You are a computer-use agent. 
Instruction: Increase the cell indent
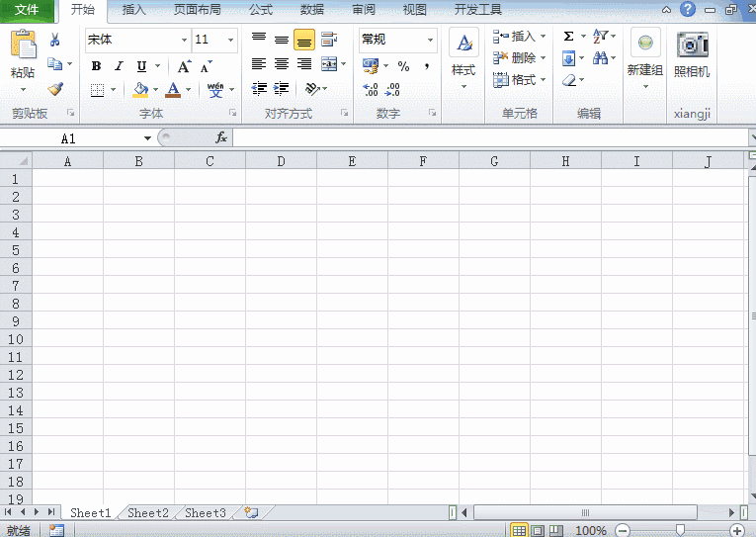[x=281, y=88]
